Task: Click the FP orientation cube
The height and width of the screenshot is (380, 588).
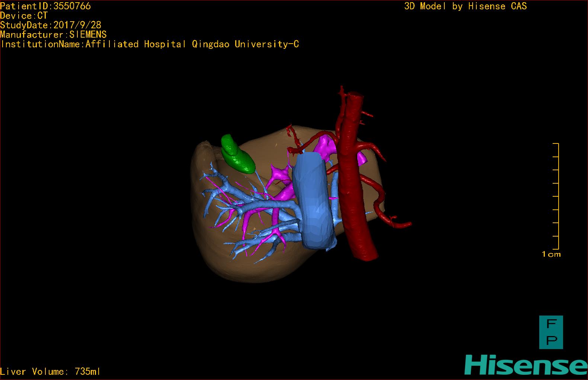Action: click(x=551, y=332)
